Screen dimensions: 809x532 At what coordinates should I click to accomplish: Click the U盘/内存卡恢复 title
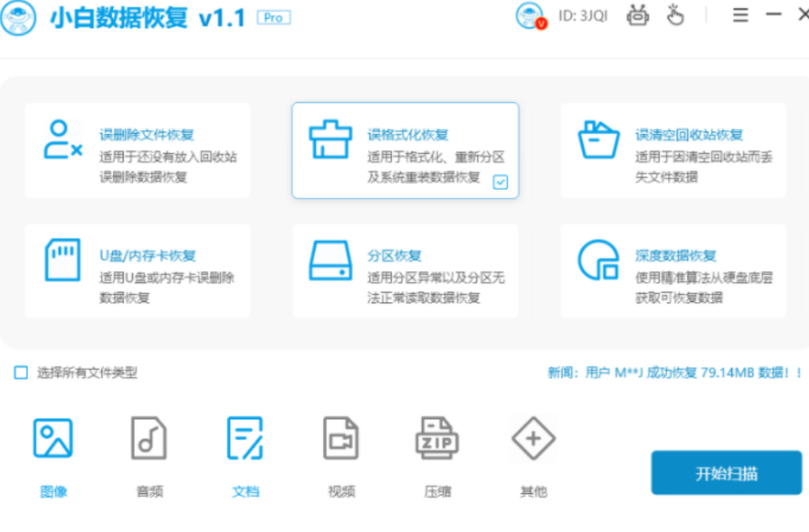(147, 256)
